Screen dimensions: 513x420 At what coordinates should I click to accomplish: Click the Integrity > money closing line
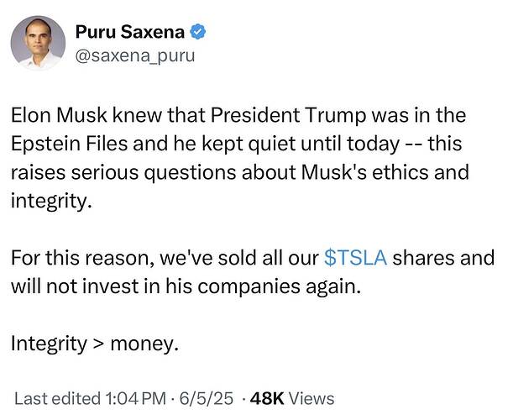coord(95,344)
